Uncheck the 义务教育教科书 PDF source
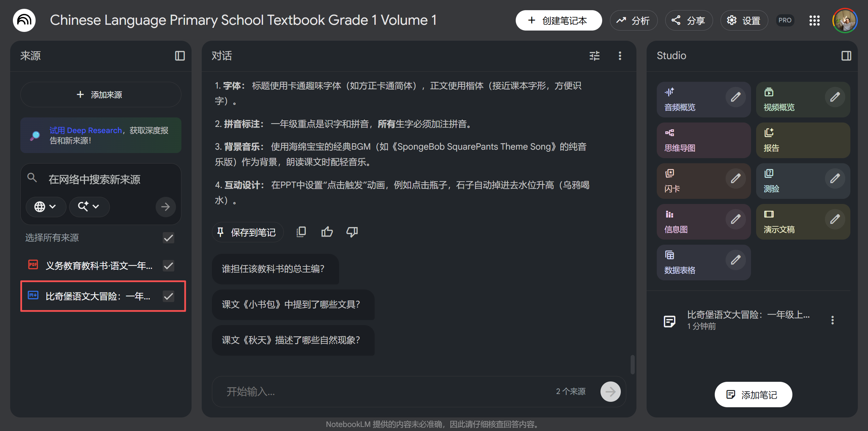 tap(168, 266)
